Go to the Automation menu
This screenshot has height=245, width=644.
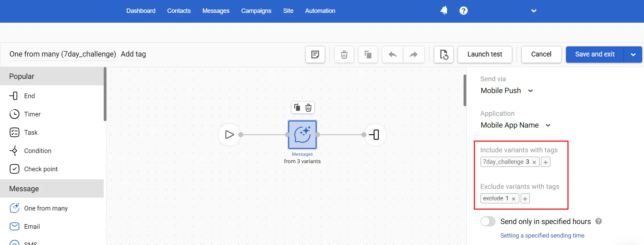point(320,11)
